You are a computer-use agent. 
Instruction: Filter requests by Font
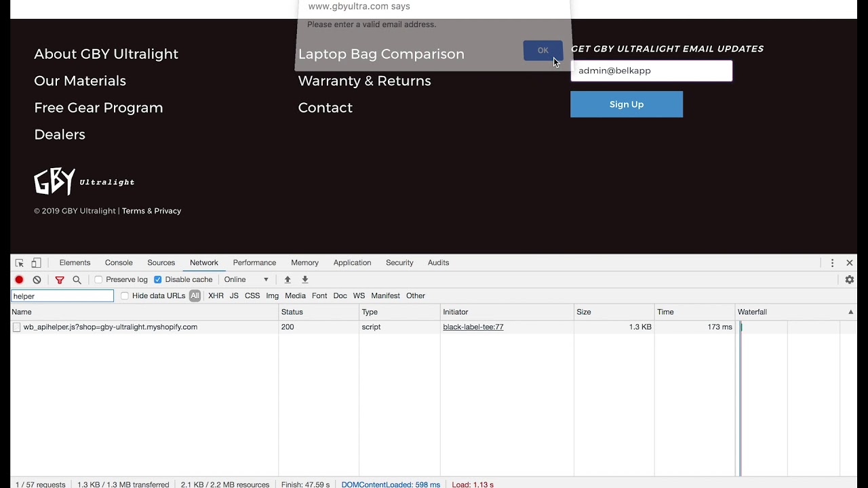pos(319,296)
